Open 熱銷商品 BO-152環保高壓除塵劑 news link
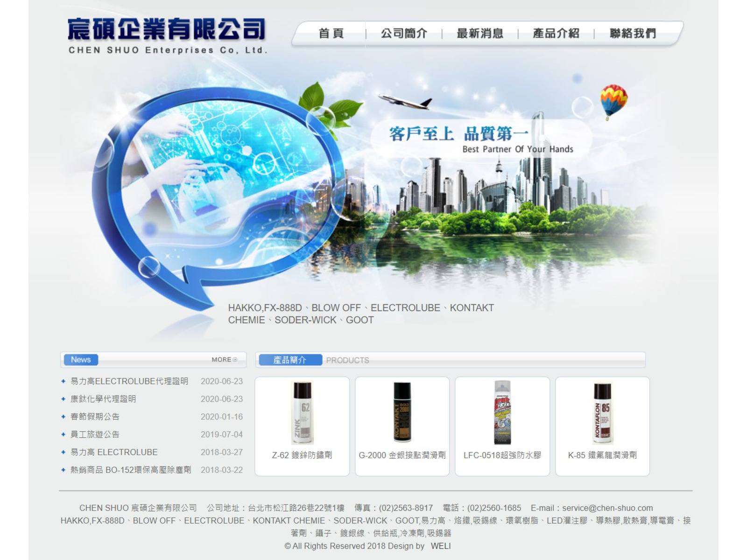Screen dimensions: 747x560 click(x=131, y=470)
